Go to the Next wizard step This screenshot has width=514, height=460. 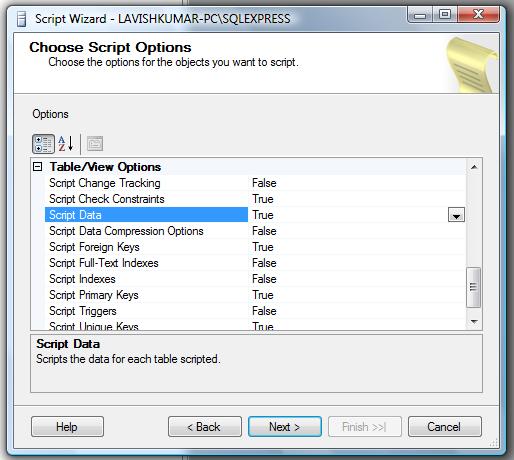(x=285, y=427)
